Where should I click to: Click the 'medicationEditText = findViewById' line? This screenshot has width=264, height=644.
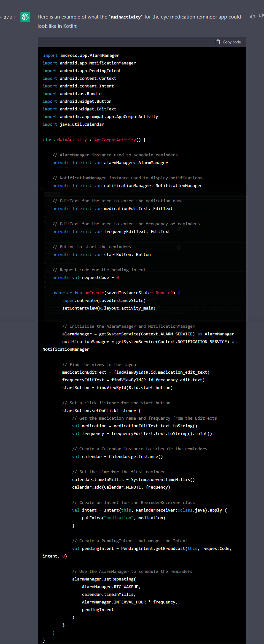pyautogui.click(x=136, y=372)
